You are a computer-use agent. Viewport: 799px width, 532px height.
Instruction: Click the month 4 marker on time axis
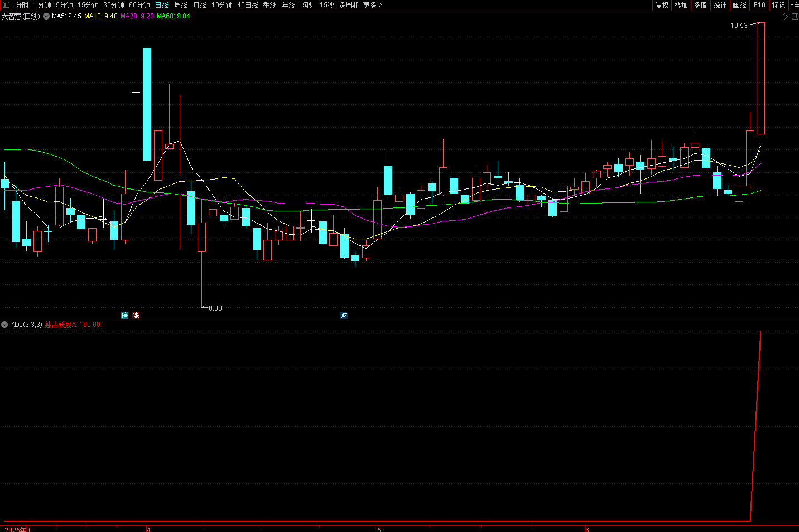click(148, 529)
